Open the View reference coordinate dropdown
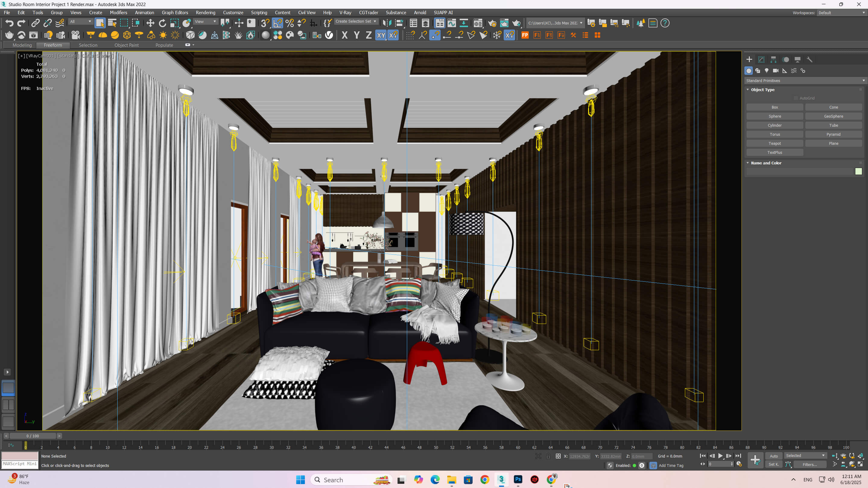Image resolution: width=868 pixels, height=488 pixels. tap(206, 22)
